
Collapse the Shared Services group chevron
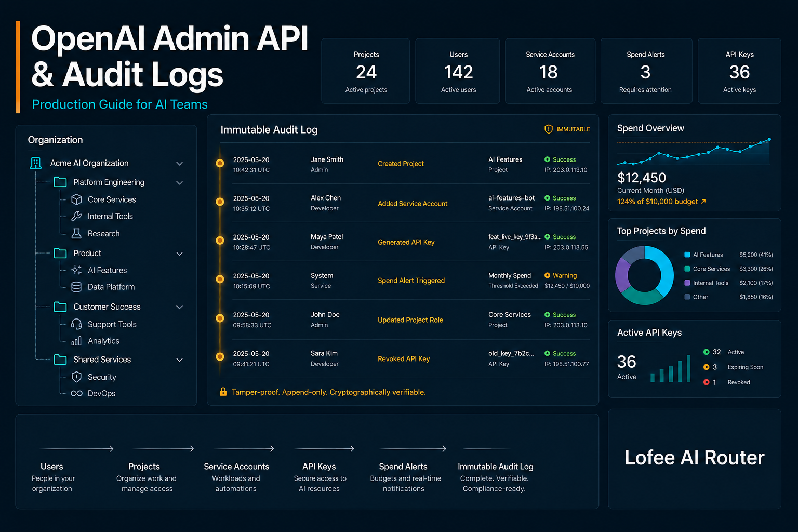(180, 360)
